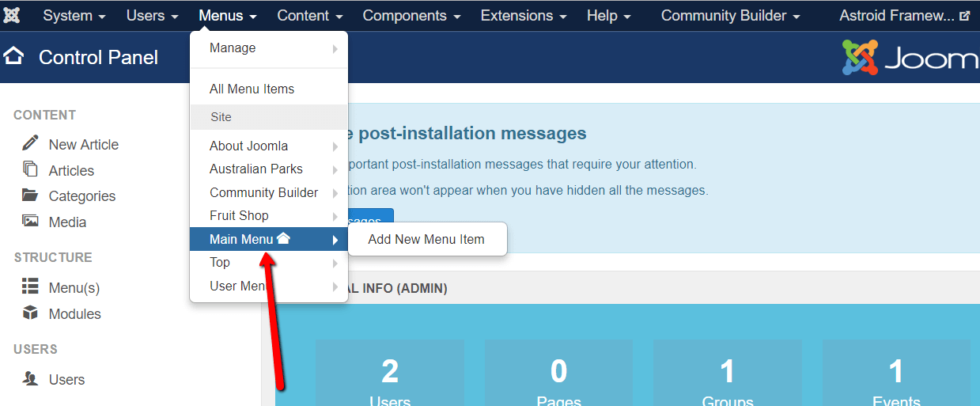The width and height of the screenshot is (980, 406).
Task: Click the external link icon after Astroid Framework
Action: coord(964,16)
